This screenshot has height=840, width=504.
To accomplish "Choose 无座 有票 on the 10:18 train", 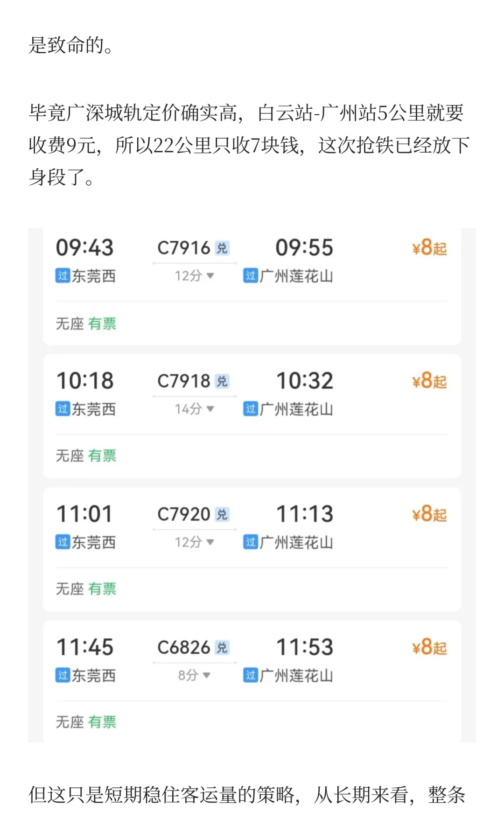I will pos(86,456).
